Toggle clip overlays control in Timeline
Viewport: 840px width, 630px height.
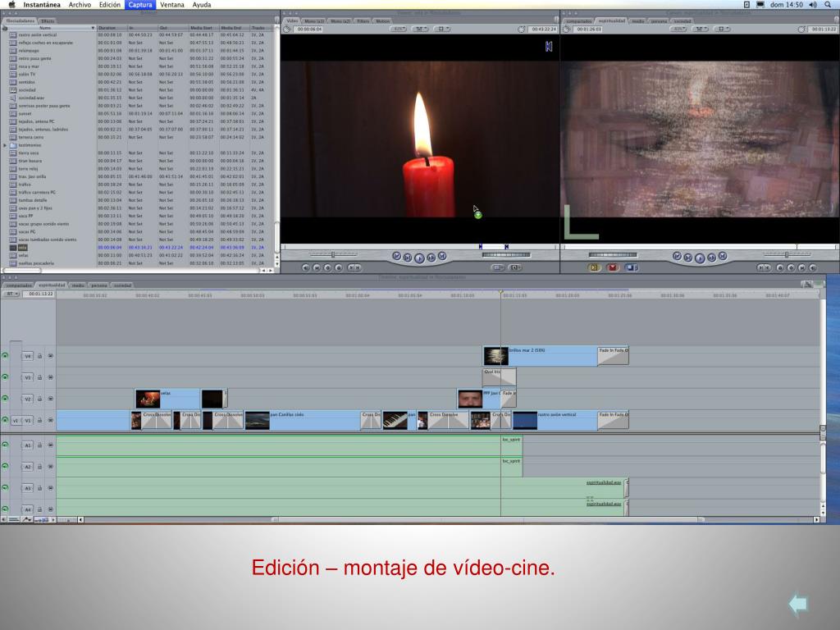tap(27, 519)
